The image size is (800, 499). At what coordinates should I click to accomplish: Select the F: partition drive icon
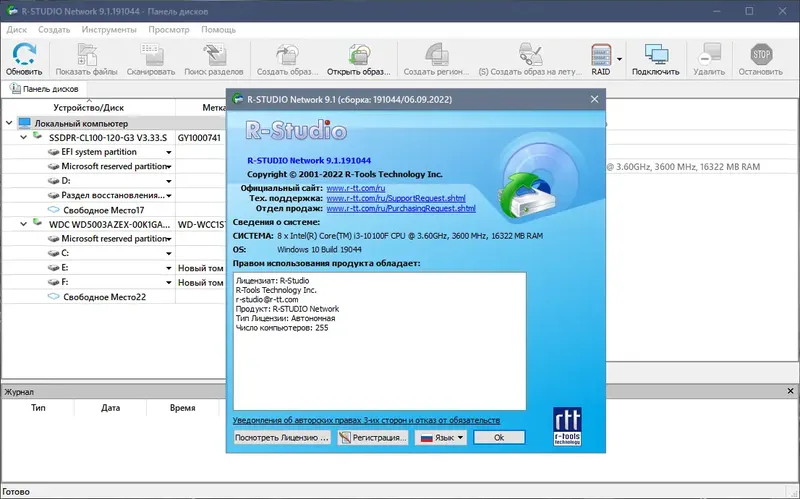click(x=54, y=282)
